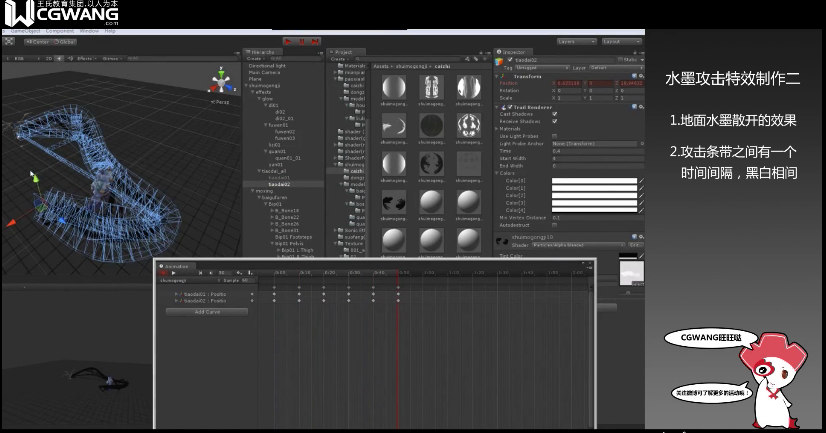The width and height of the screenshot is (826, 433).
Task: Open the Color[0] swatch picker
Action: point(594,181)
